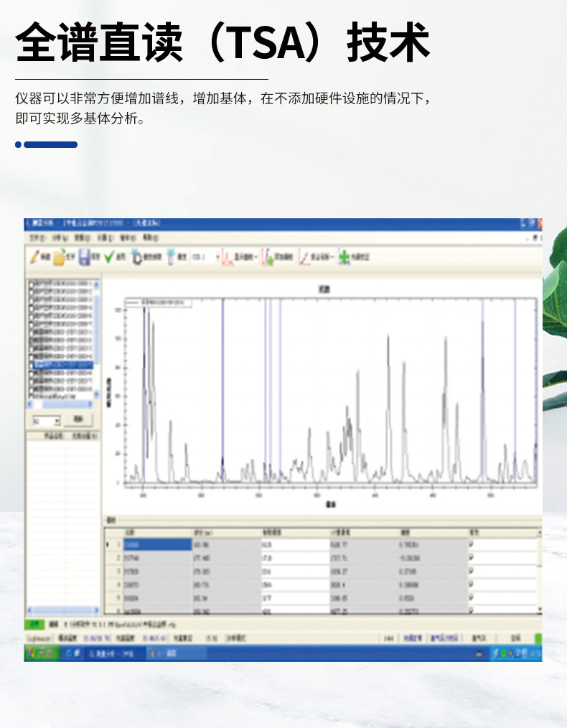
Task: Toggle the checkbox in table row 1
Action: coord(471,544)
